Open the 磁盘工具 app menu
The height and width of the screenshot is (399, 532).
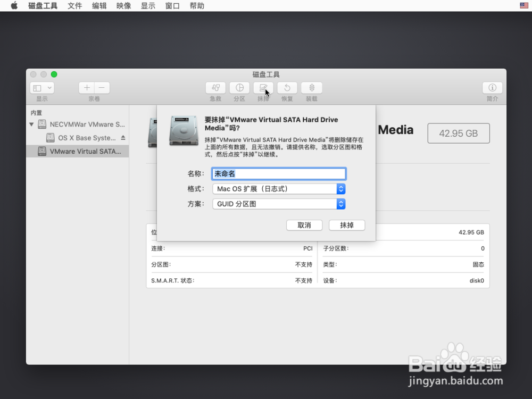point(43,6)
